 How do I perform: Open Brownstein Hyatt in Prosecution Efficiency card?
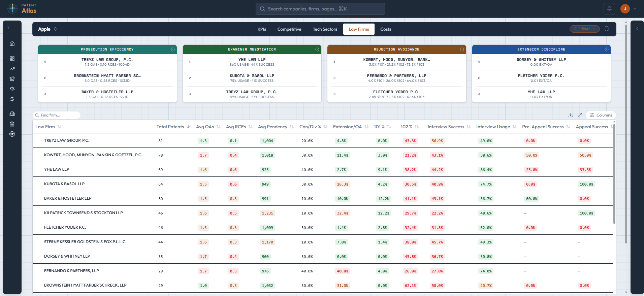coord(107,78)
